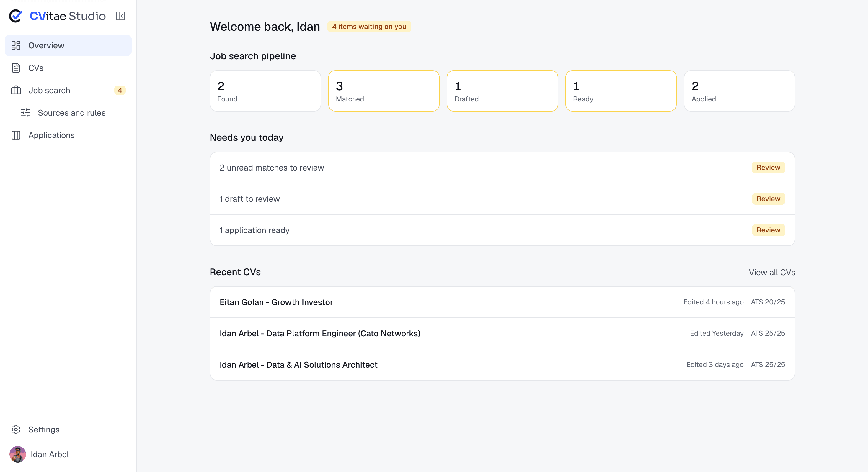The image size is (868, 472).
Task: Open the Applied pipeline card
Action: tap(740, 91)
